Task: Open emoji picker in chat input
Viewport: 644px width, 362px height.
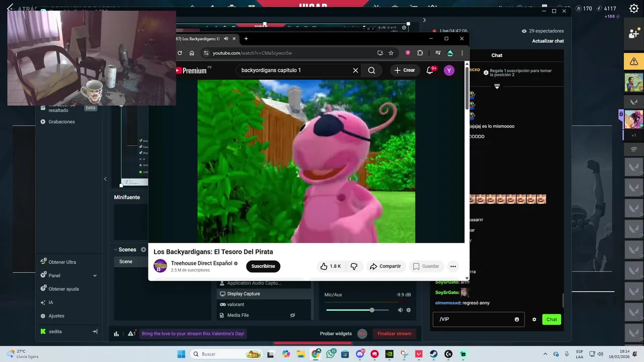Action: tap(517, 319)
